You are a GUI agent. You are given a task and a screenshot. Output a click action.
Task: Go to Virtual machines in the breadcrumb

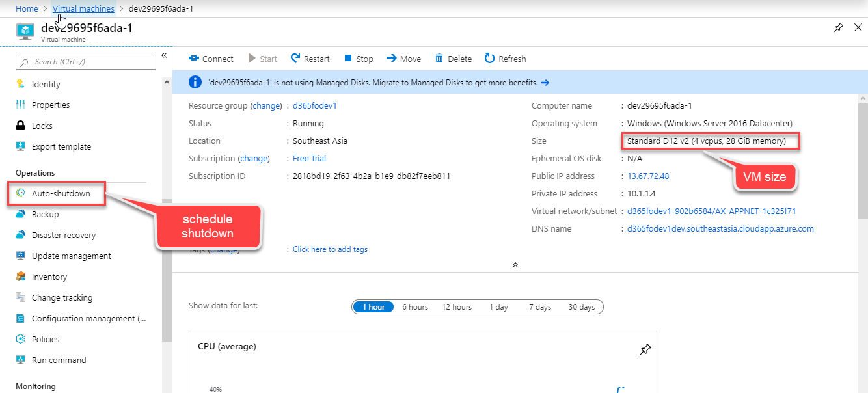83,8
